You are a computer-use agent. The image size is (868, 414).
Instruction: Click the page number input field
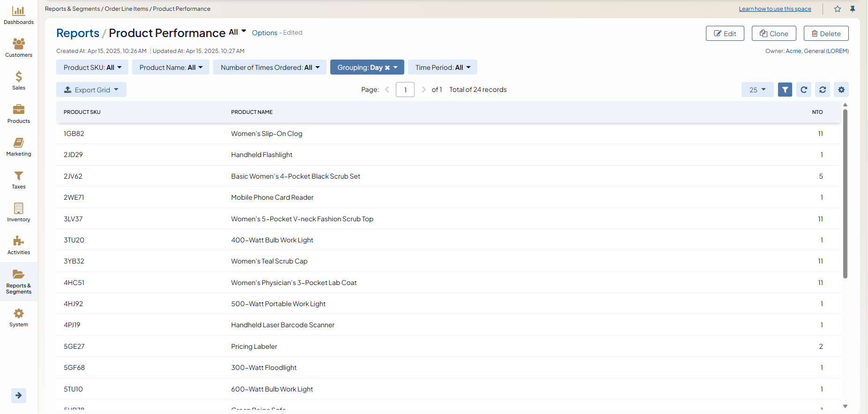[x=405, y=90]
